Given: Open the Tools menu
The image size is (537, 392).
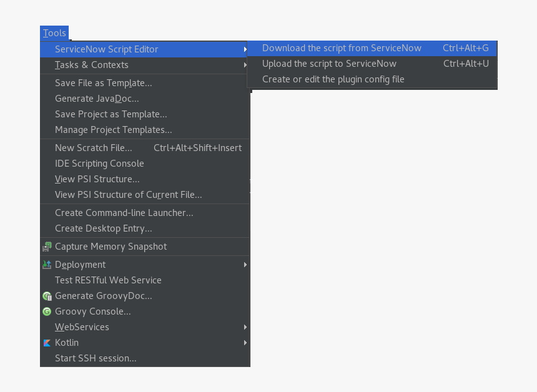Looking at the screenshot, I should click(54, 33).
